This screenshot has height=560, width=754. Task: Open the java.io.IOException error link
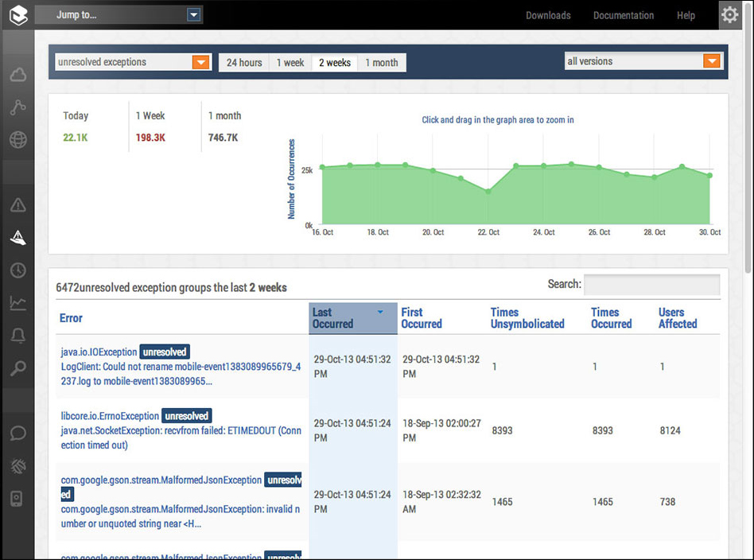(99, 352)
